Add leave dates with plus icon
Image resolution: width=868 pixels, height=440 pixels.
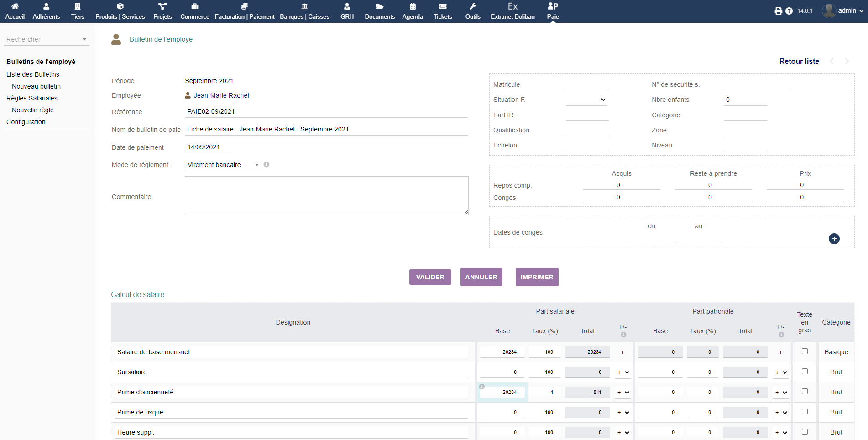click(834, 239)
